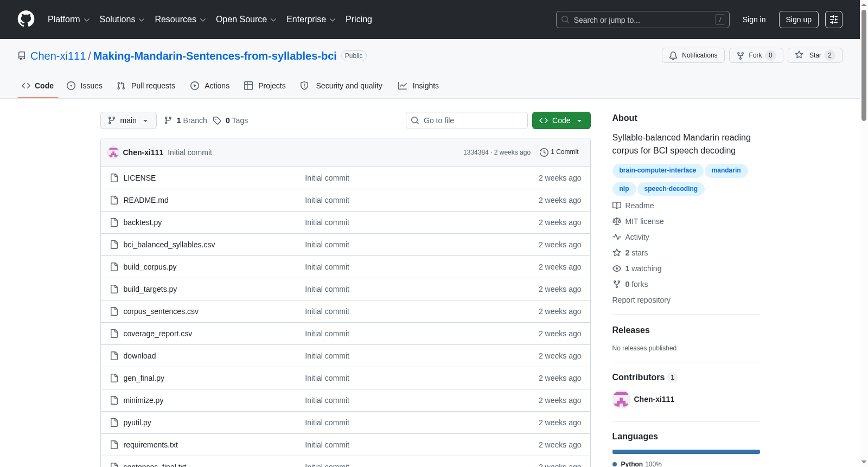
Task: Open the Making-Mandarin-Sentences-from-syllables-bci repo link
Action: [x=215, y=56]
